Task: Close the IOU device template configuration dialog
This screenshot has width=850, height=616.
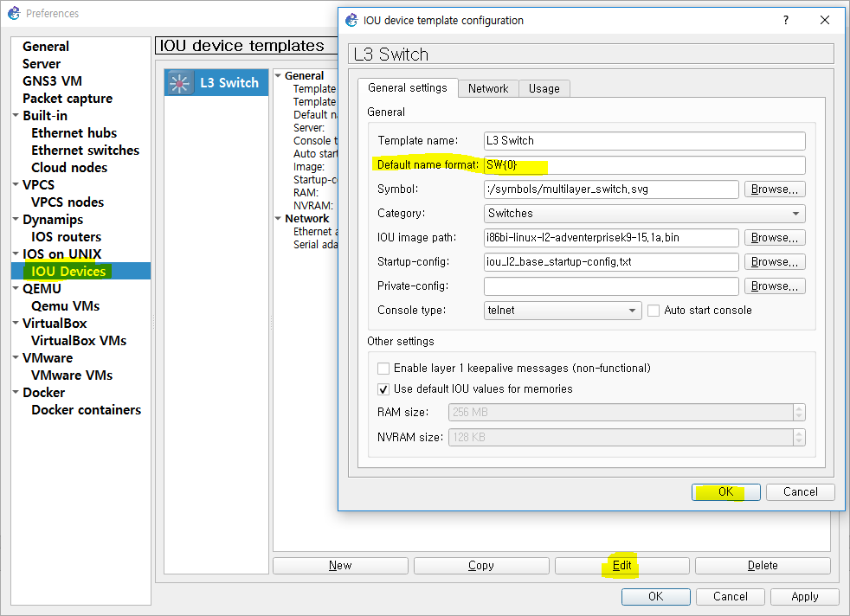Action: click(x=825, y=20)
